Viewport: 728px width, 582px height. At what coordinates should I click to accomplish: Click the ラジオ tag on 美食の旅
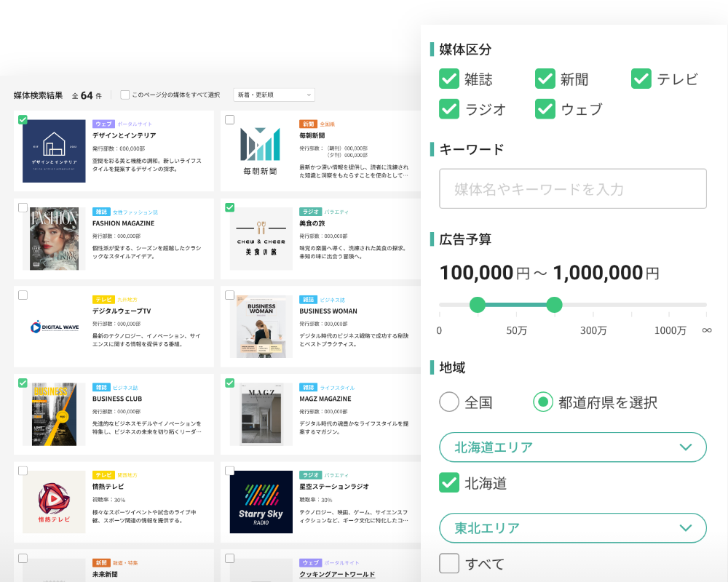pyautogui.click(x=310, y=212)
